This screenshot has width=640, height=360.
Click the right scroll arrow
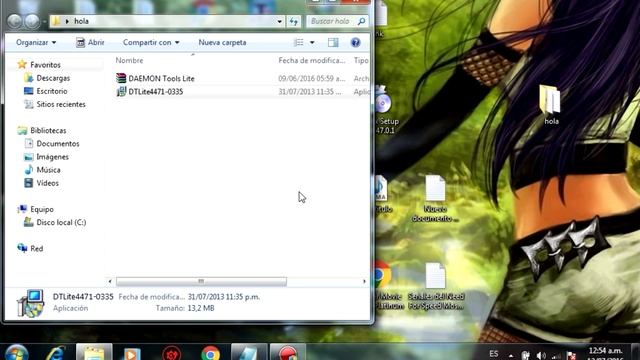pos(364,281)
